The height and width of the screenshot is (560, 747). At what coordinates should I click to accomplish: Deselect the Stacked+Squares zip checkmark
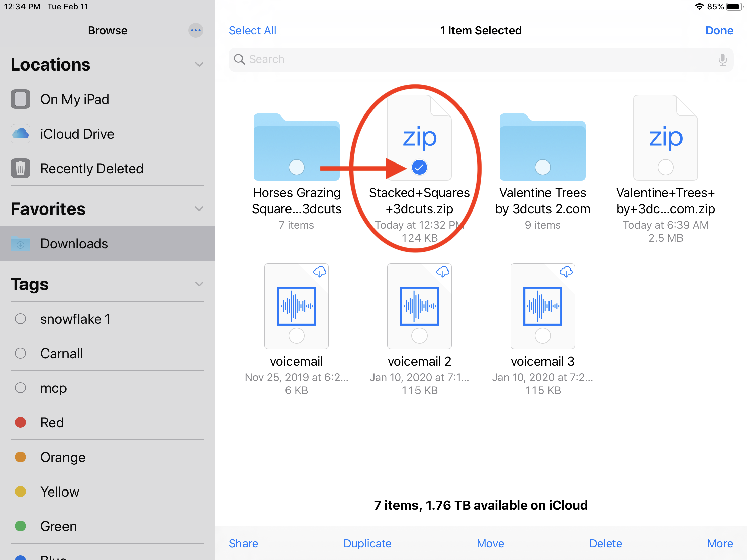click(x=420, y=168)
